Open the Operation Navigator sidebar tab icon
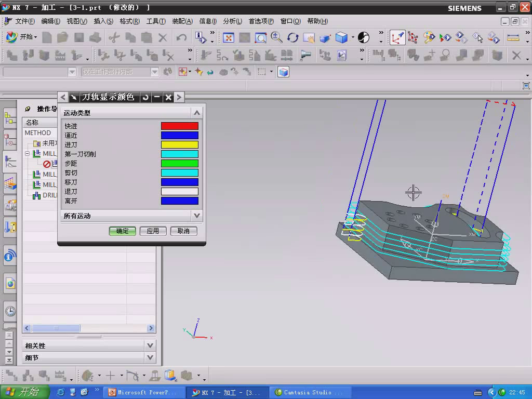 10,162
